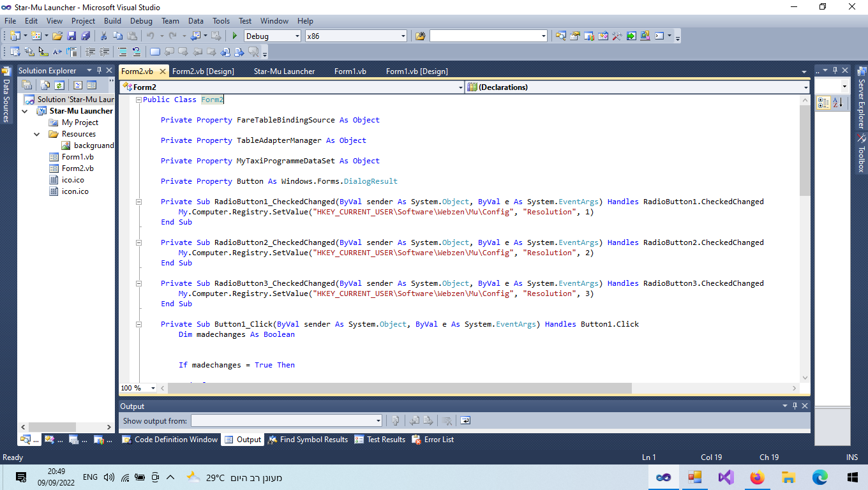
Task: Switch to the Form1.vb [Design] tab
Action: click(x=417, y=71)
